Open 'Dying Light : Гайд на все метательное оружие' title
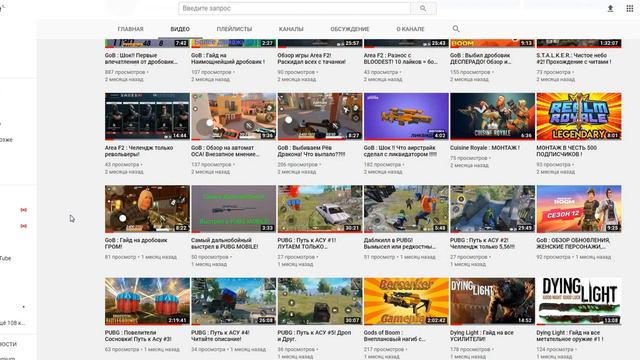This screenshot has width=640, height=360. (570, 336)
